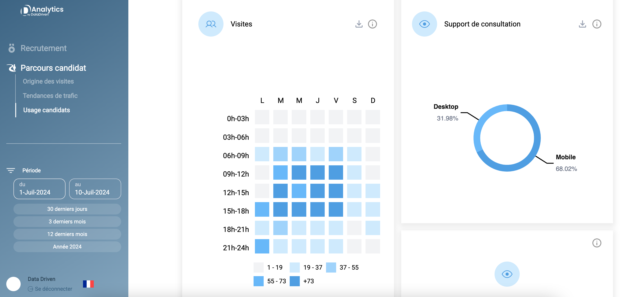644x297 pixels.
Task: Select the 30 derniers jours period
Action: point(67,209)
